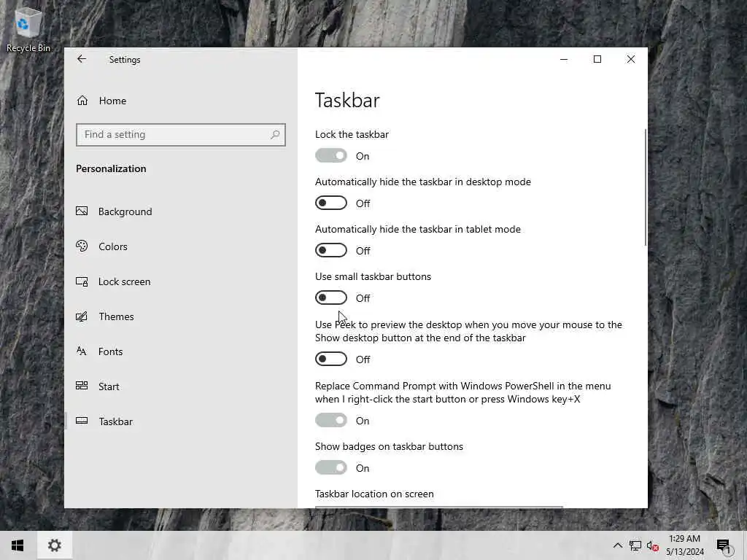Open the Recycle Bin desktop icon
Viewport: 747px width, 560px height.
tap(28, 29)
